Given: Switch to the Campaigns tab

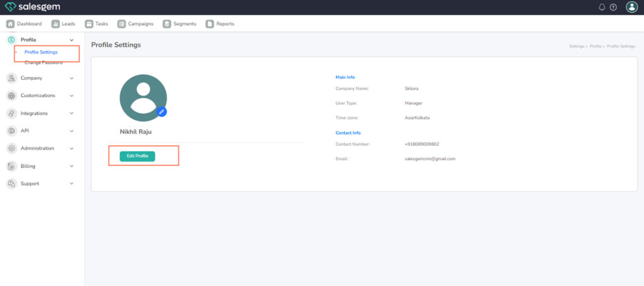Looking at the screenshot, I should 135,24.
